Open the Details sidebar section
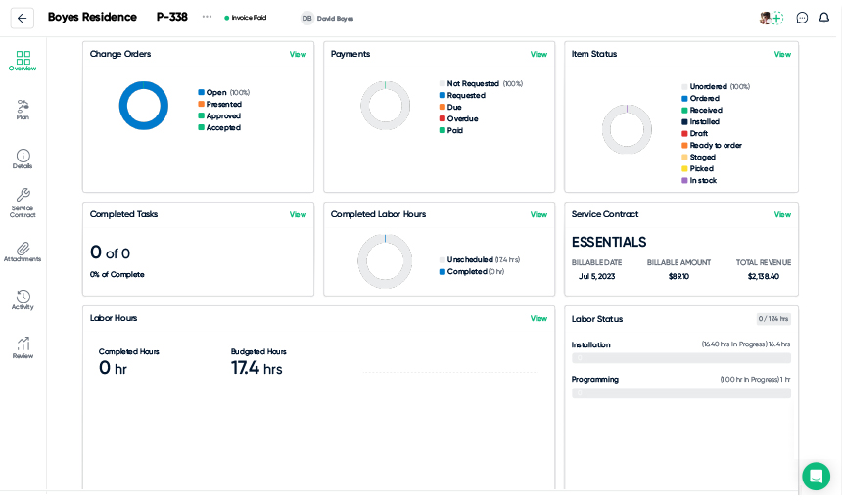 23,159
